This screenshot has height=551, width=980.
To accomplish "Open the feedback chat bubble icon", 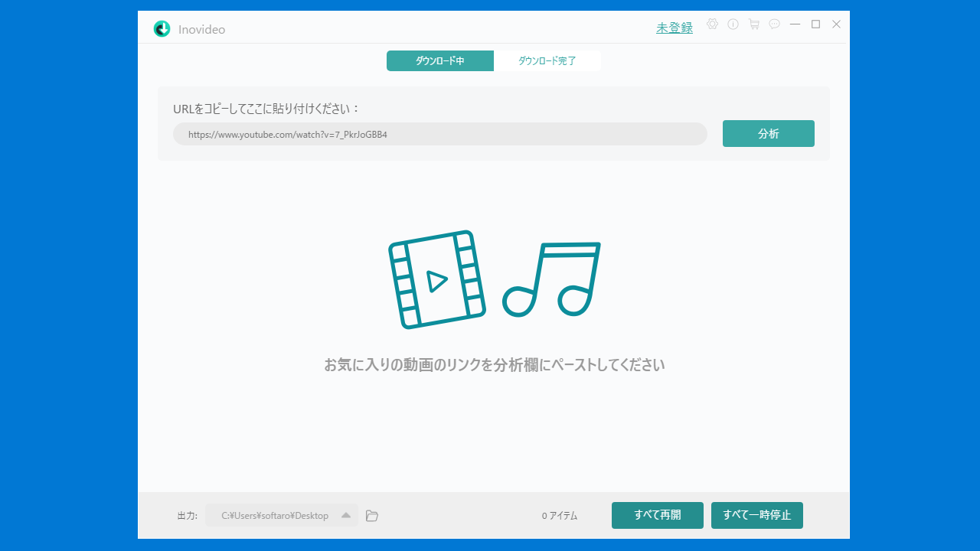I will pyautogui.click(x=774, y=24).
